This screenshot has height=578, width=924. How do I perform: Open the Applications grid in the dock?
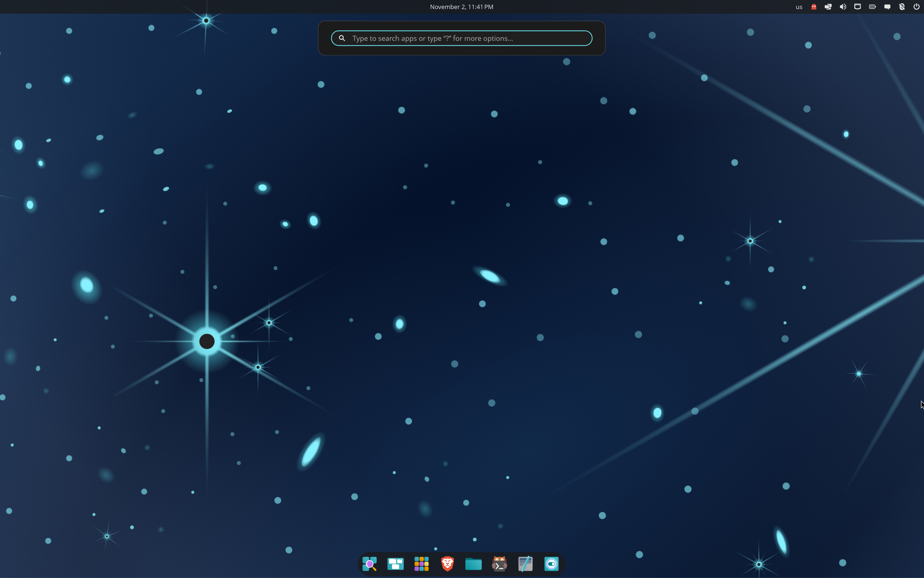(422, 564)
